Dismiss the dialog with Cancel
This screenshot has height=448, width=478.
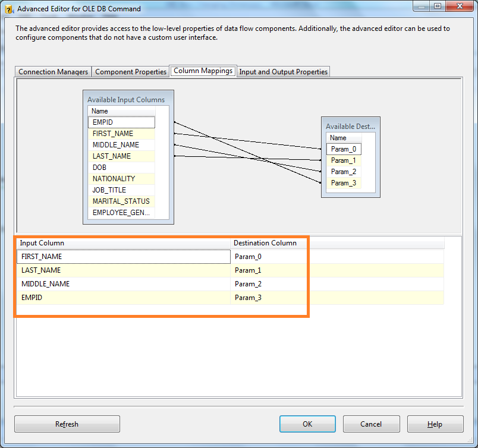371,424
